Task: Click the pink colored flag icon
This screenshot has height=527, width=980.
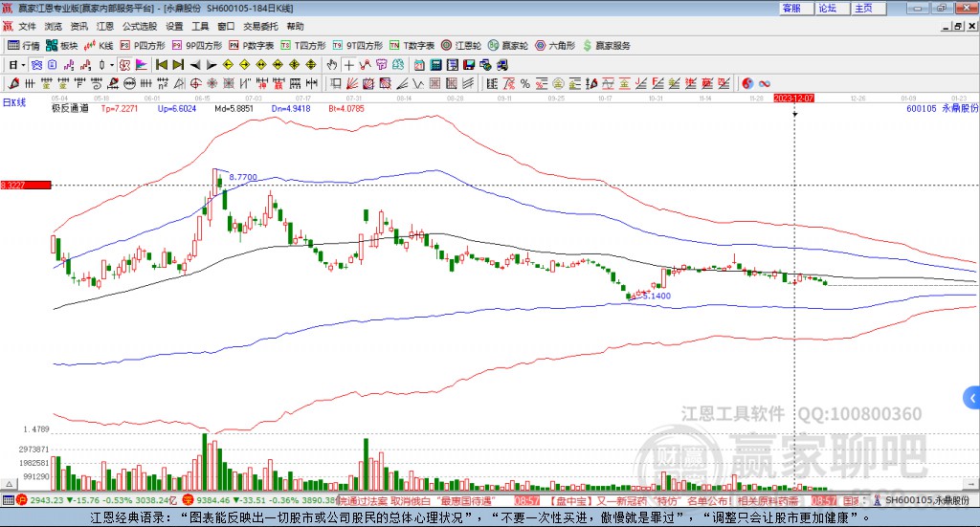Action: click(142, 65)
